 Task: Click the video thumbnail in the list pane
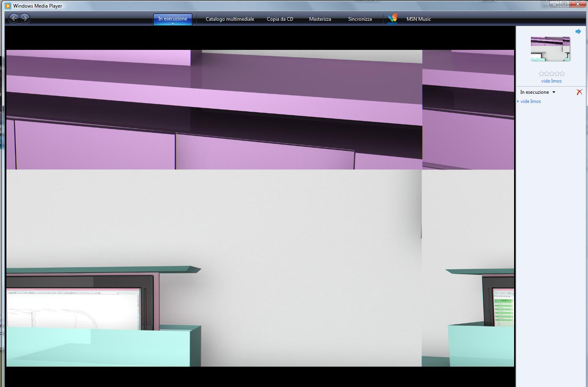550,49
